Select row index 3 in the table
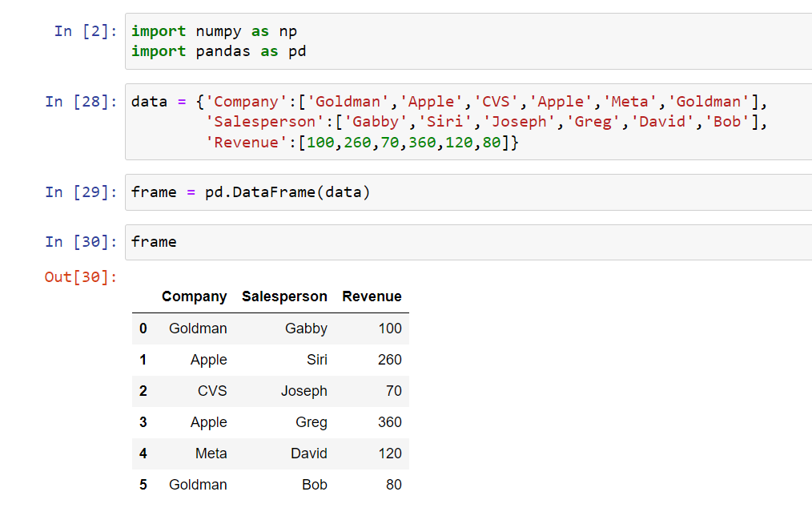Image resolution: width=812 pixels, height=520 pixels. point(143,422)
